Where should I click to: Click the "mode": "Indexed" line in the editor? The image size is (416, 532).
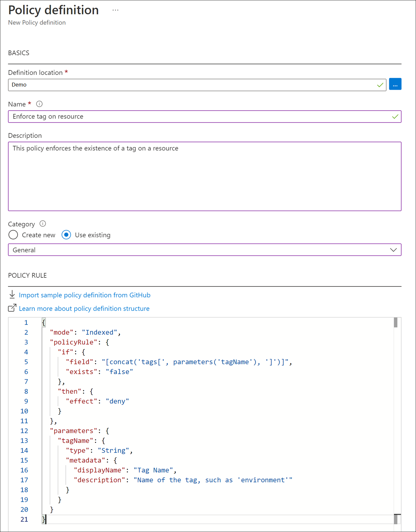click(x=85, y=332)
